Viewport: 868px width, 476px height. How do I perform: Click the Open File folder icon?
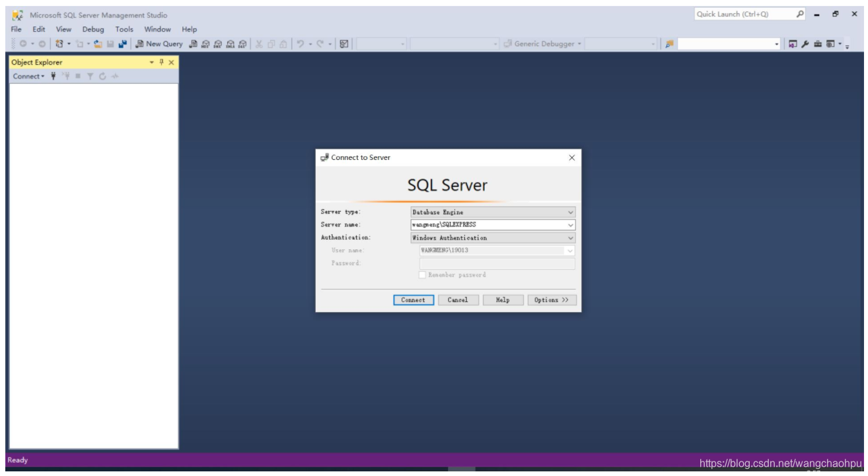(x=97, y=44)
